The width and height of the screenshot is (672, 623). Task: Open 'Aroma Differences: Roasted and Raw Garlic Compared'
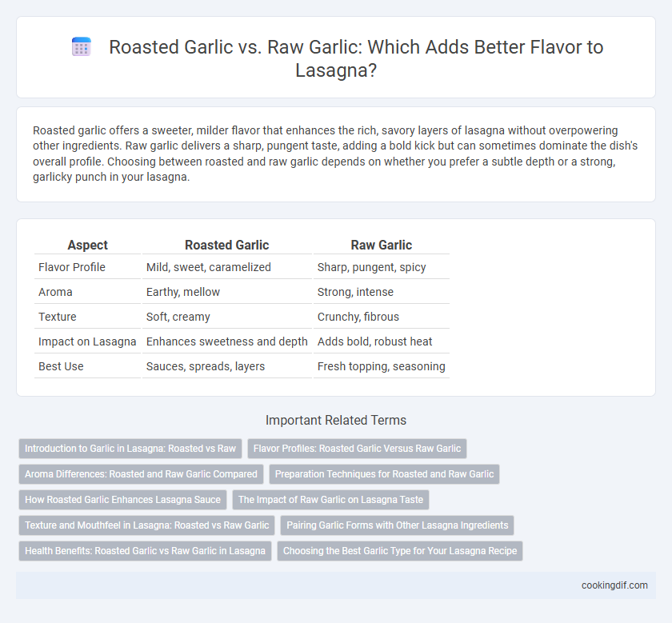pyautogui.click(x=141, y=474)
